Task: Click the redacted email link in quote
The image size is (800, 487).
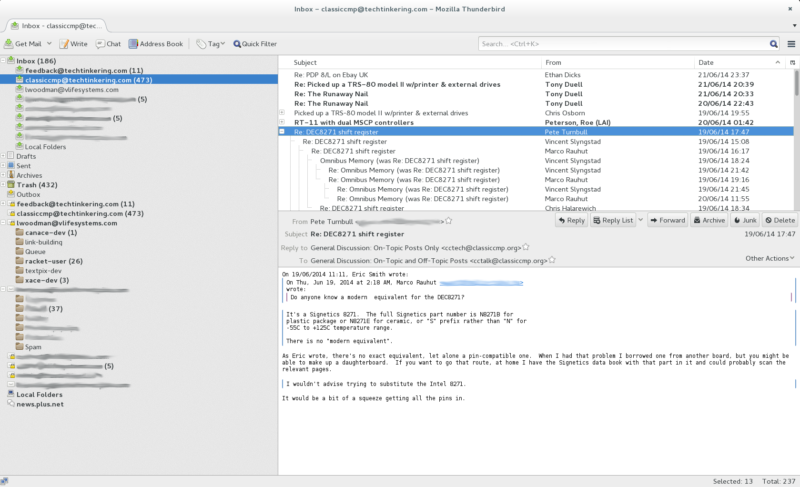Action: [481, 283]
